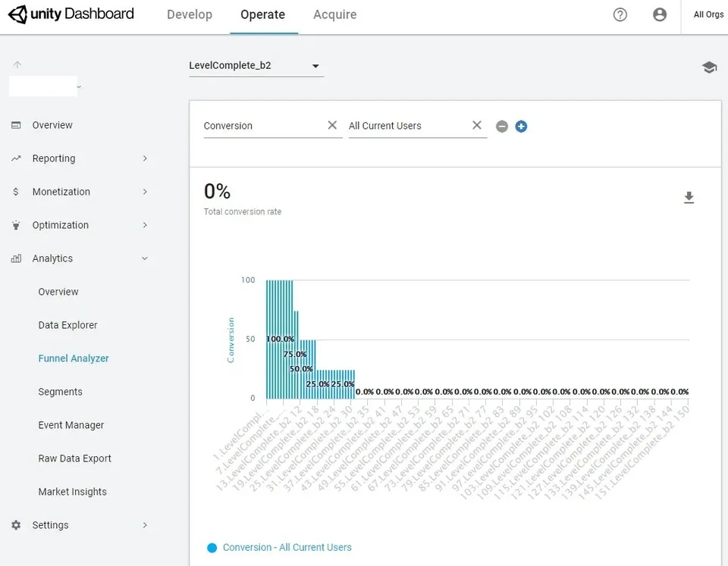Toggle Conversion - All Current Users legend

click(279, 548)
